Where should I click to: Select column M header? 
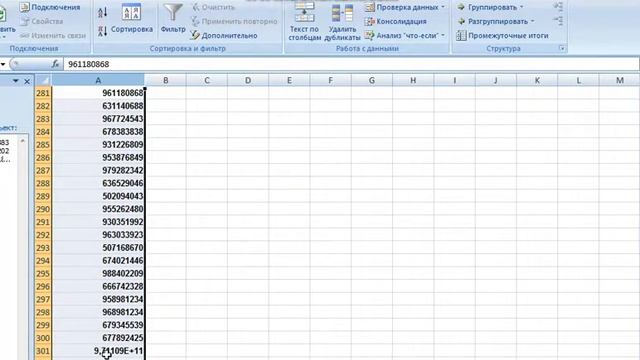620,80
